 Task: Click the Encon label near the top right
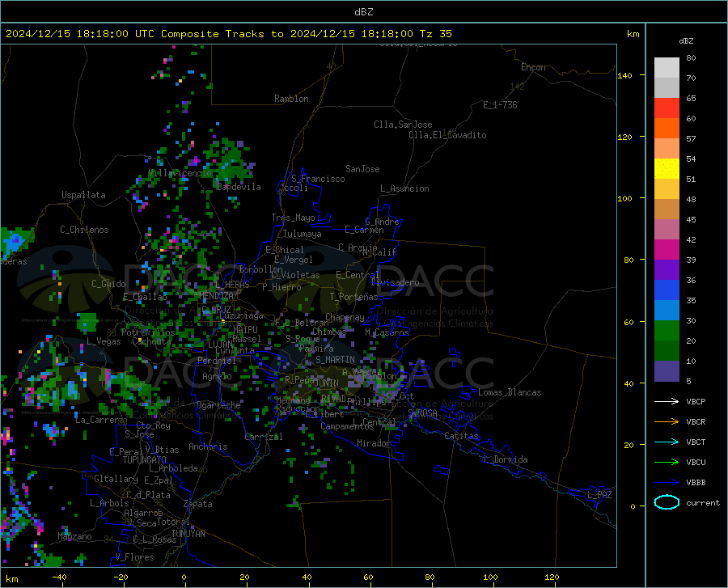tap(533, 67)
